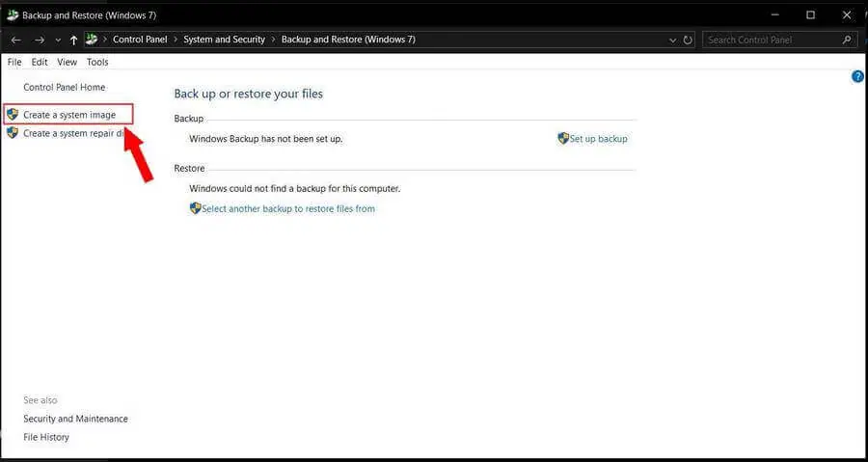Click 'Windows Backup has not been set up.' text
Screen dimensions: 868x462
click(266, 139)
